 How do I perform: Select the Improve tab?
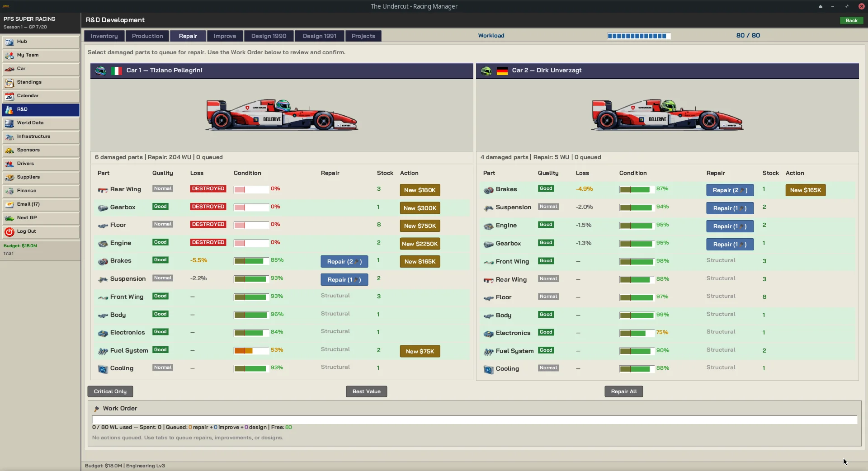[225, 36]
